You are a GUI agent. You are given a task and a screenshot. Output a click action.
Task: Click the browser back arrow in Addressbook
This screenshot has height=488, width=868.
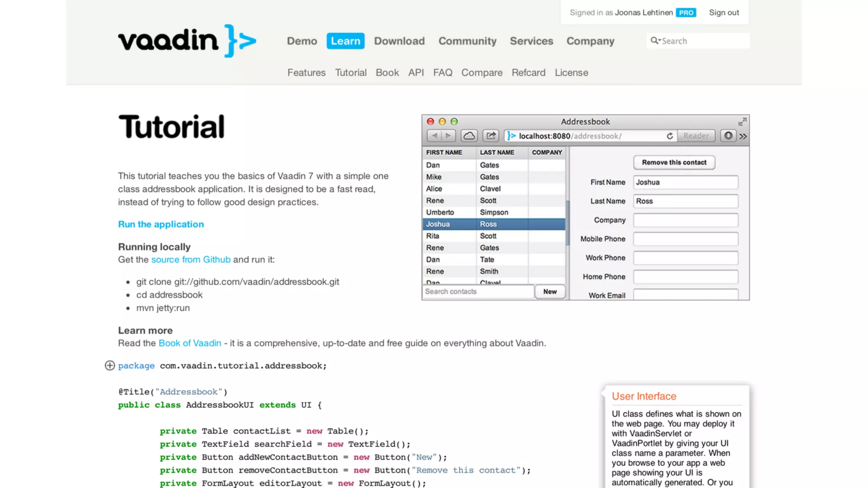(434, 136)
